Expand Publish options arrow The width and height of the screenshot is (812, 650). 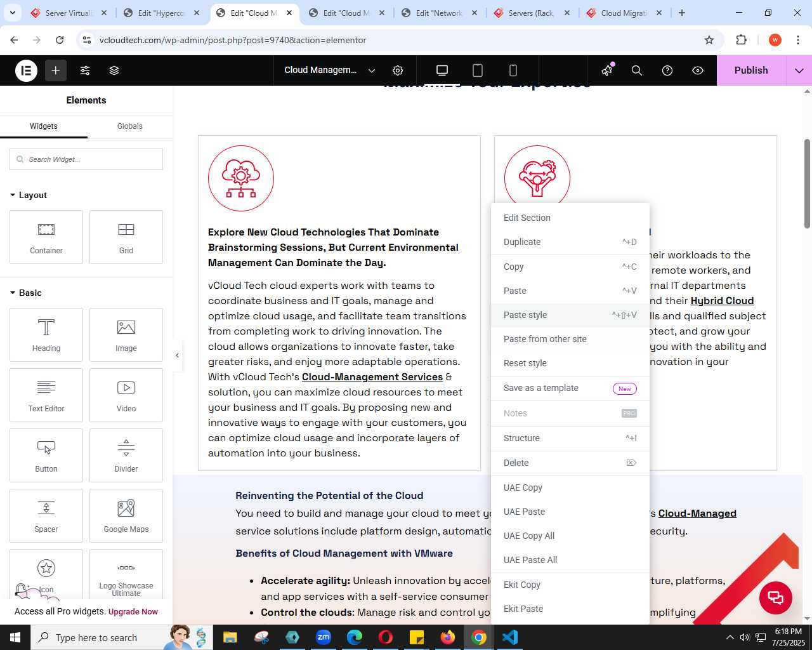point(799,70)
